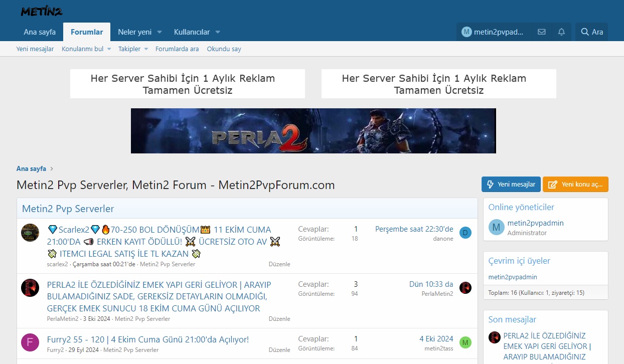Click scarlex2 avatar in first thread
Viewport: 624px width, 364px height.
pos(30,233)
